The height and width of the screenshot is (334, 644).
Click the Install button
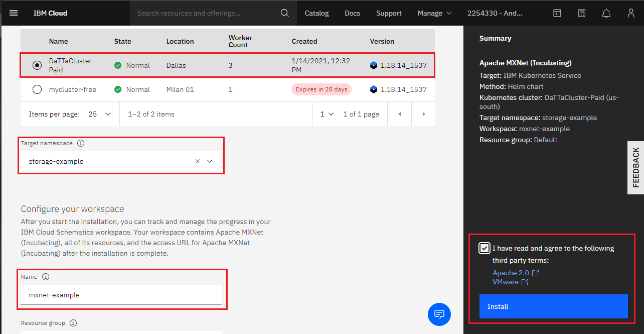coord(554,306)
